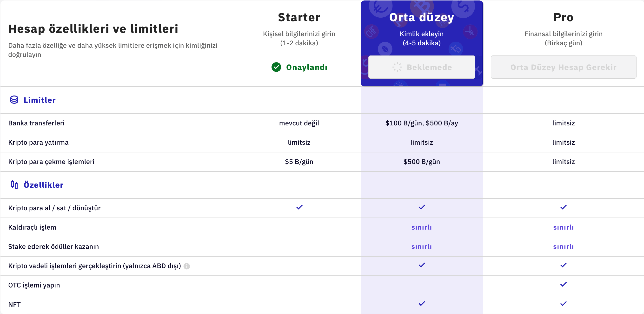Image resolution: width=644 pixels, height=314 pixels.
Task: Click the Orta düzey checkmark in NFT row
Action: pos(421,304)
